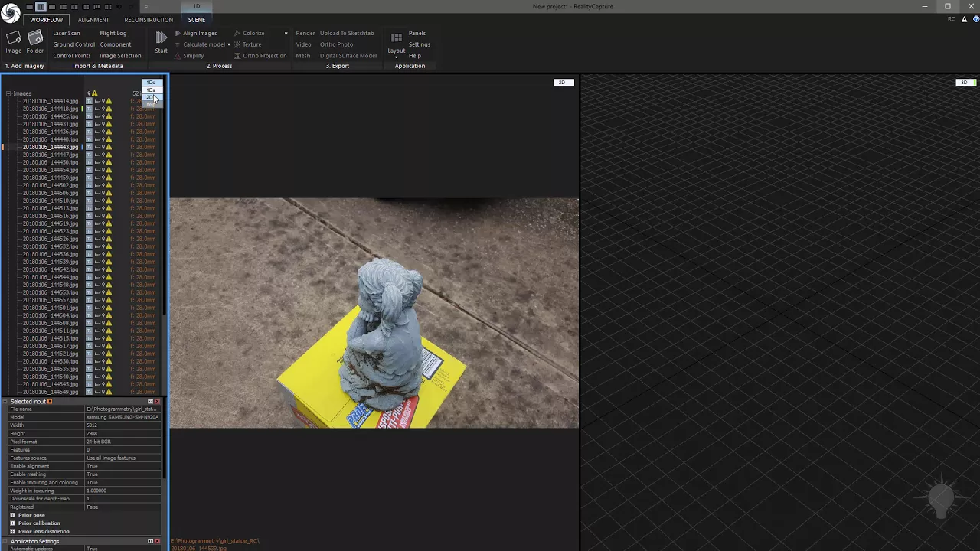Click the orange icon beside Selected input title

point(50,401)
